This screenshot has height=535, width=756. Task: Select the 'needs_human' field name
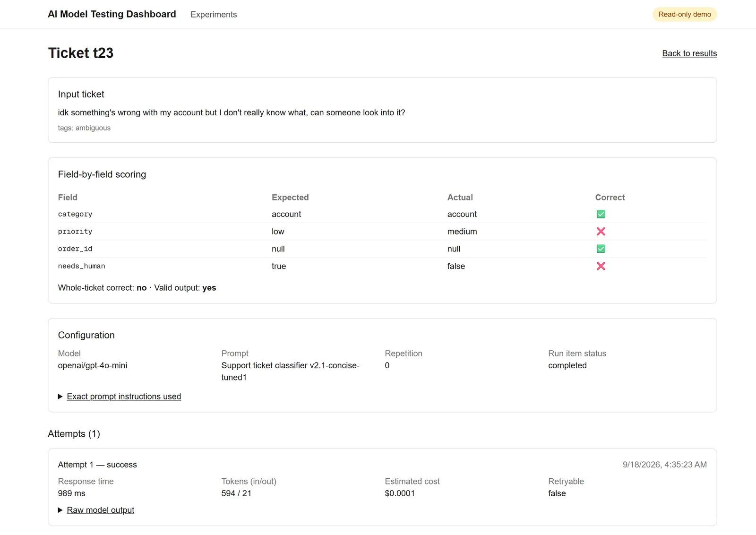(x=81, y=266)
